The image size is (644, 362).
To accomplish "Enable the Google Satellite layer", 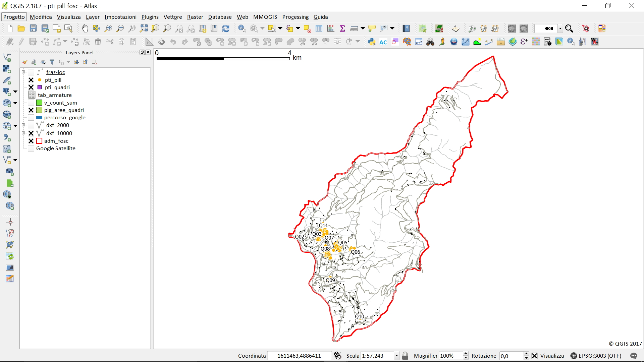I will click(x=31, y=148).
